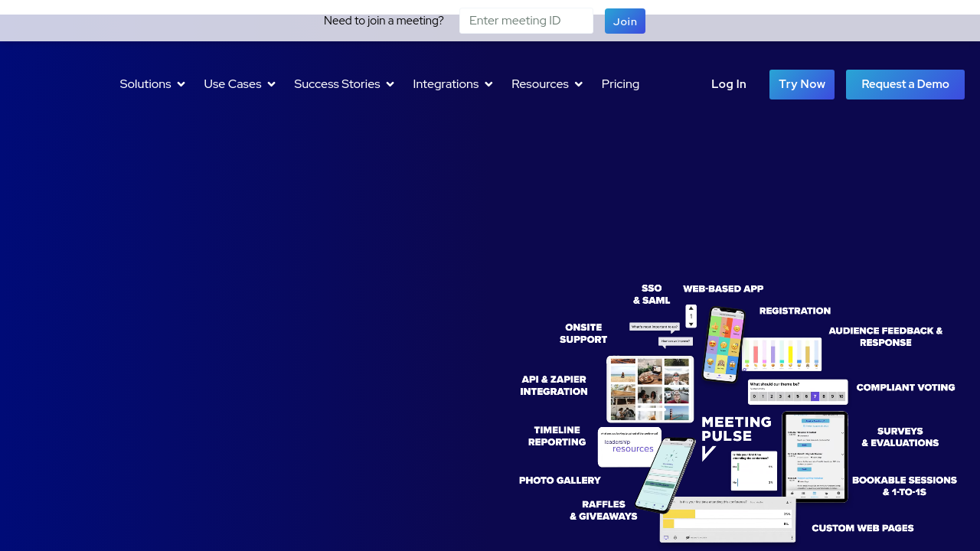
Task: Expand the Success Stories dropdown chevron
Action: (390, 84)
